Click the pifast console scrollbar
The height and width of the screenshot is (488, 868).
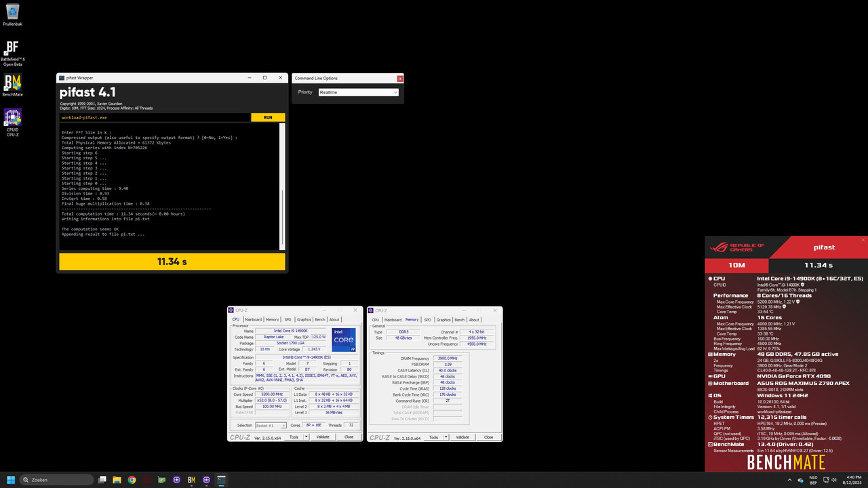coord(283,187)
